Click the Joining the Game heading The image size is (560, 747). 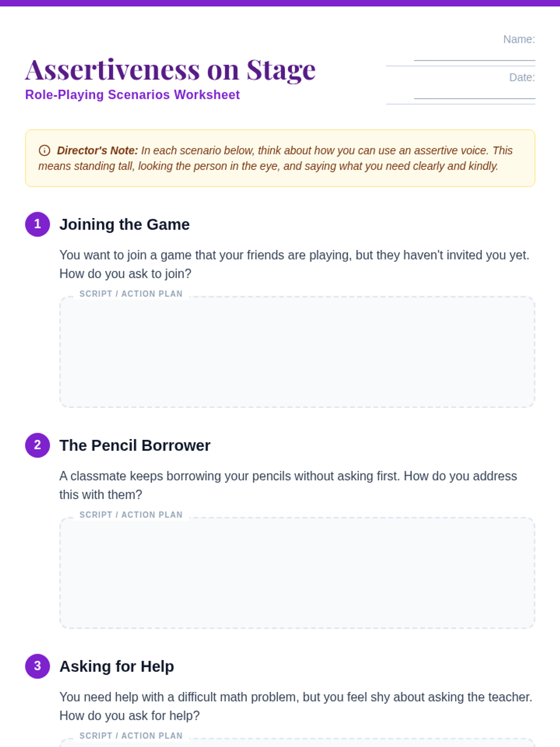click(x=124, y=225)
